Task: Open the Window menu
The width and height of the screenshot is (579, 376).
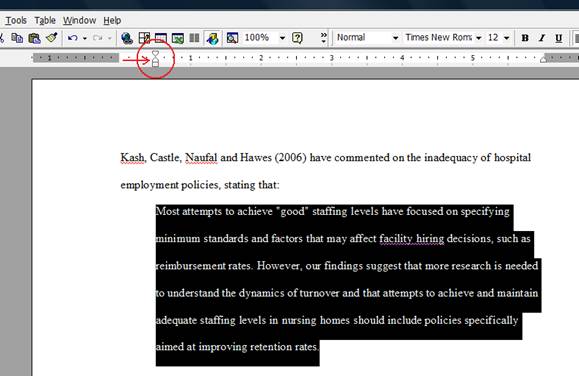Action: pyautogui.click(x=79, y=20)
